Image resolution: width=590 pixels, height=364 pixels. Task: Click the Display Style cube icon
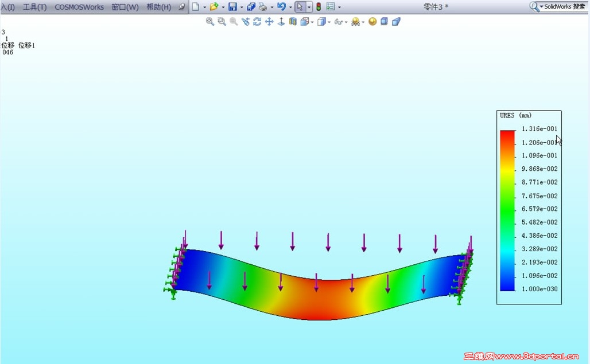321,21
